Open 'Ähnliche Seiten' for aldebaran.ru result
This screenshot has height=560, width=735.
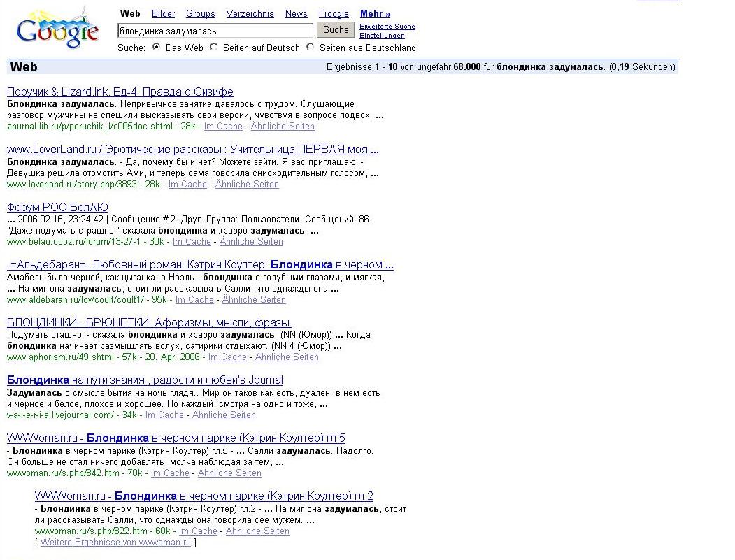point(254,299)
